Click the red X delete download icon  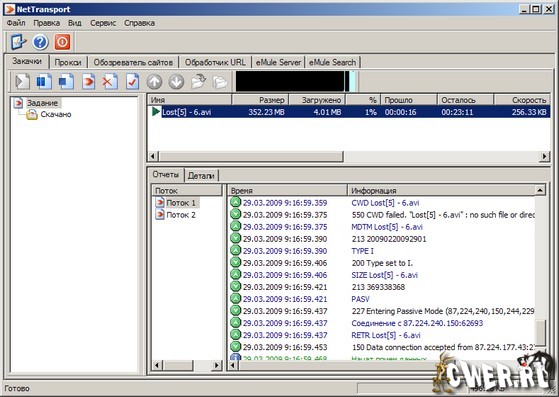pos(110,82)
